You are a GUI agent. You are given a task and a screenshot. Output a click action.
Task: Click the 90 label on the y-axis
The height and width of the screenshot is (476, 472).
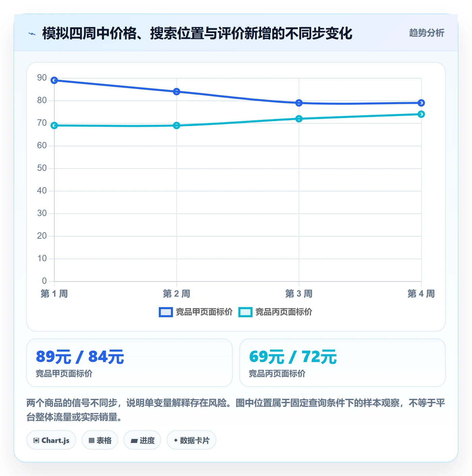(42, 78)
